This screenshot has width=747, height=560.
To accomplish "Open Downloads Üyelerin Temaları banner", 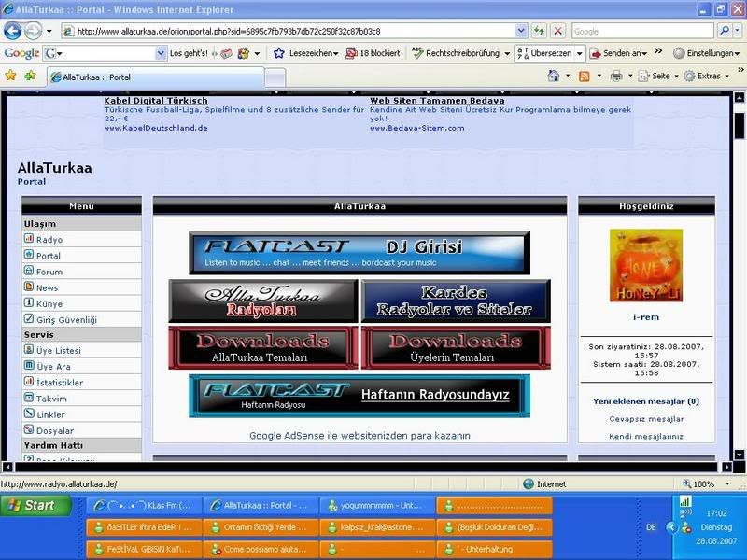I will tap(456, 347).
